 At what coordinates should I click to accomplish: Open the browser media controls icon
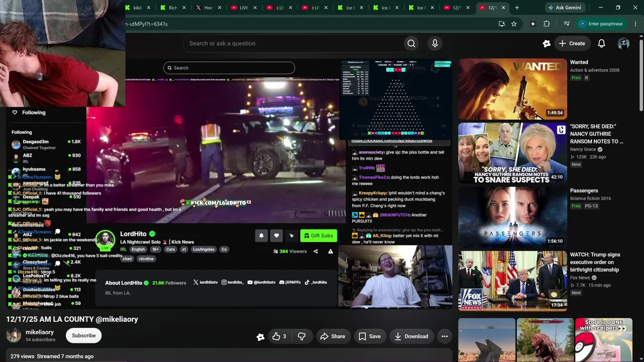click(567, 24)
